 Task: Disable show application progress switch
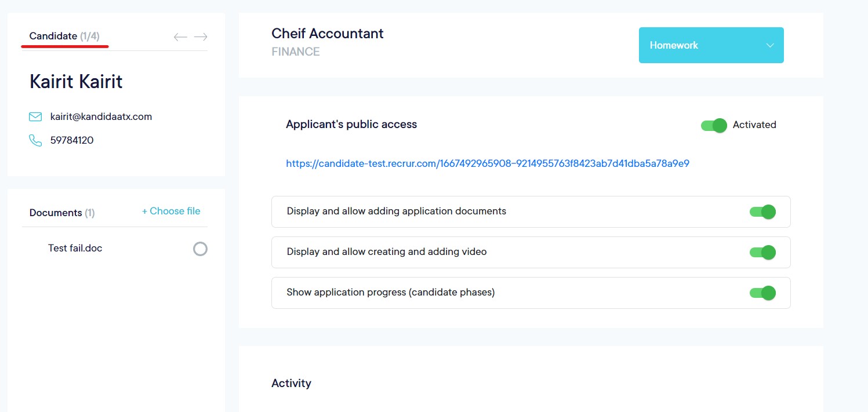coord(762,293)
